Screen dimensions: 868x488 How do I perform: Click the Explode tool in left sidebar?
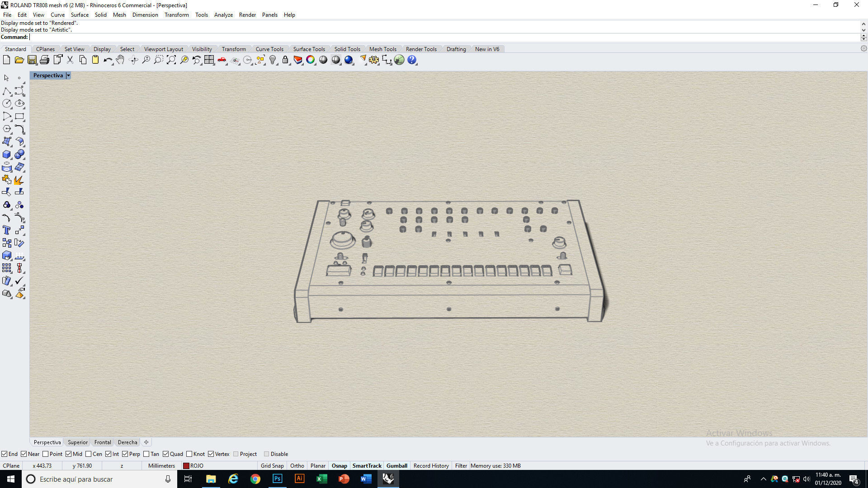click(19, 180)
